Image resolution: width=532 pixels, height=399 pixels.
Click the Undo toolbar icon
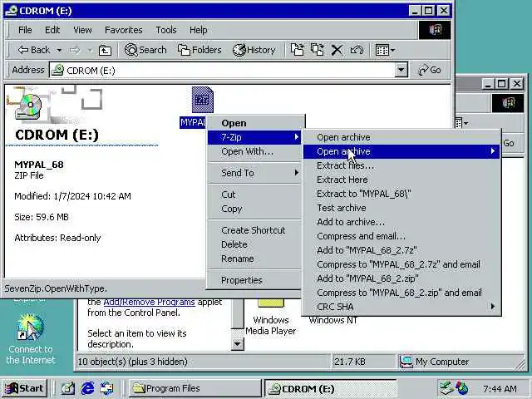pyautogui.click(x=357, y=50)
